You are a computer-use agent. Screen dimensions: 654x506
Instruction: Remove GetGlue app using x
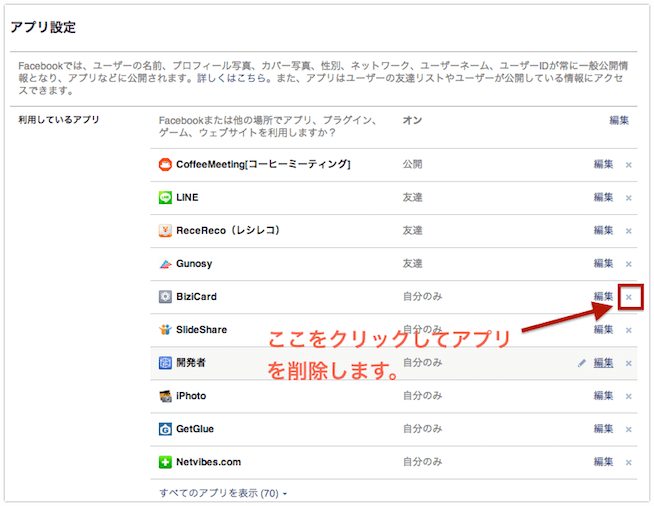pyautogui.click(x=629, y=429)
